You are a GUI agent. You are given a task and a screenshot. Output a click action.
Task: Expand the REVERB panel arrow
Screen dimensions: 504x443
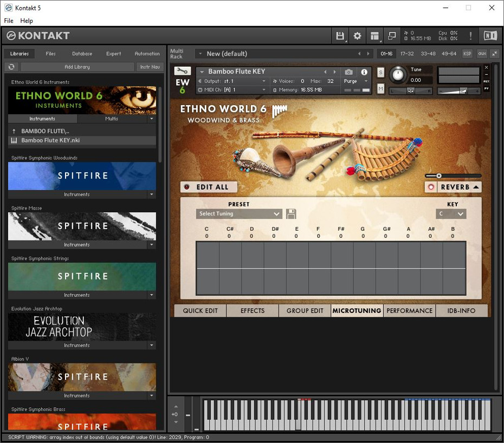click(x=476, y=187)
